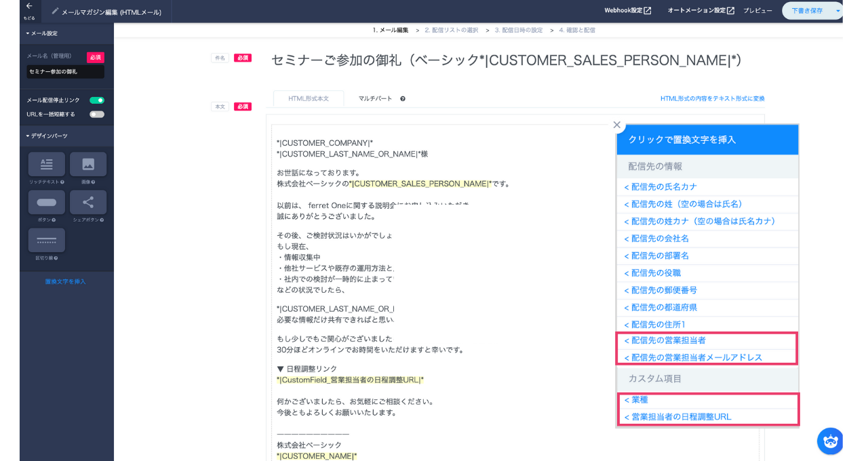Add a リッチテキスト design part
The image size is (868, 461).
[x=47, y=164]
